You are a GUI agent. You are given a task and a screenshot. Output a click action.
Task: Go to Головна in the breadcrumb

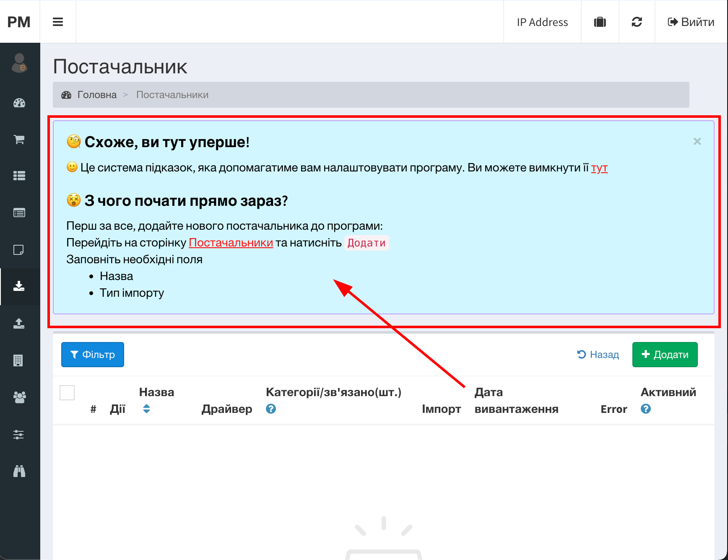(x=97, y=95)
